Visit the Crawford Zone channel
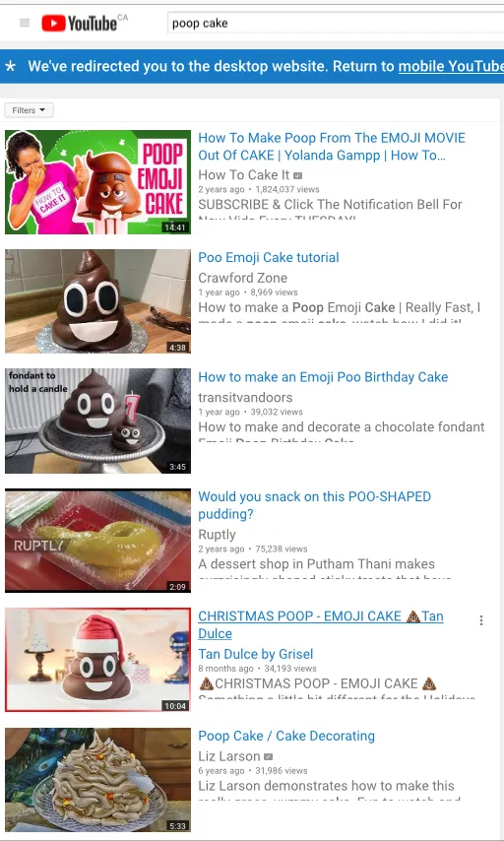Viewport: 504px width, 841px height. (243, 278)
